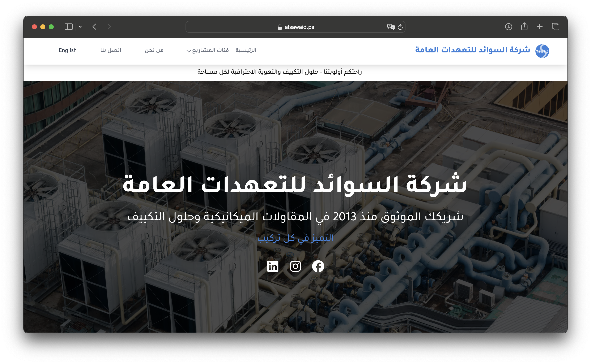
Task: Click the blue company name header text
Action: (472, 50)
